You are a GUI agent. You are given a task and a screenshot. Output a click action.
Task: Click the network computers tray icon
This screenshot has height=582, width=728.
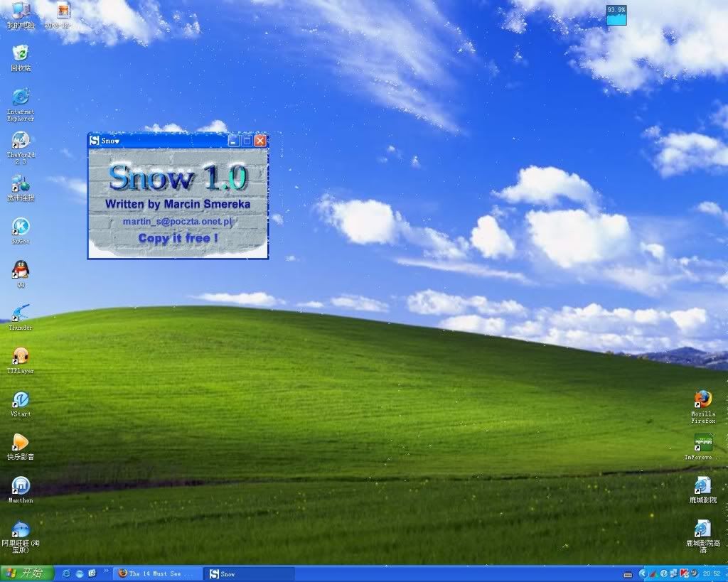point(673,573)
